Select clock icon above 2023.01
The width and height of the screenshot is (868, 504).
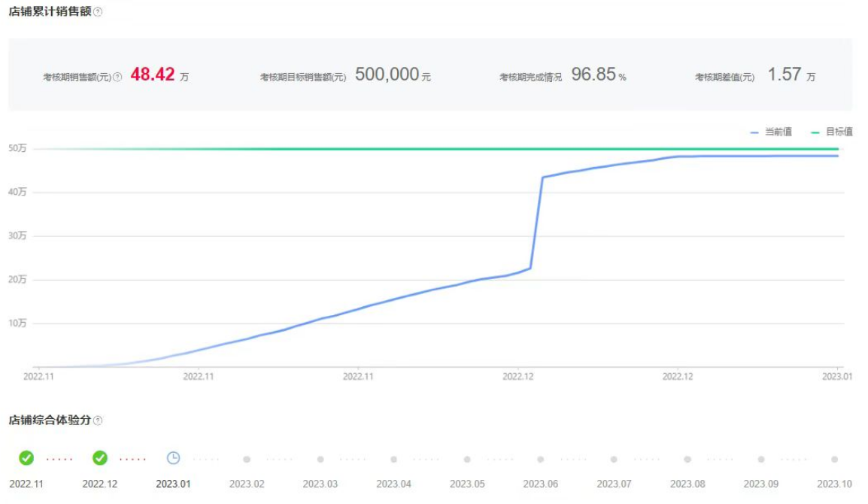(x=173, y=458)
